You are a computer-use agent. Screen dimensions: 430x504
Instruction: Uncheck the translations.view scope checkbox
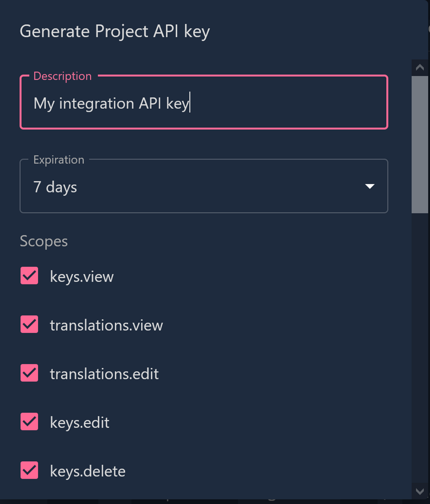pos(29,324)
